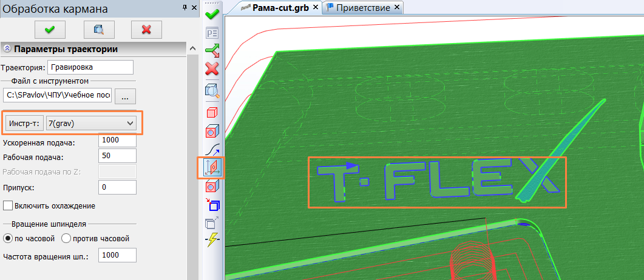The image size is (644, 280).
Task: Select the plane with axes icon
Action: [x=211, y=168]
